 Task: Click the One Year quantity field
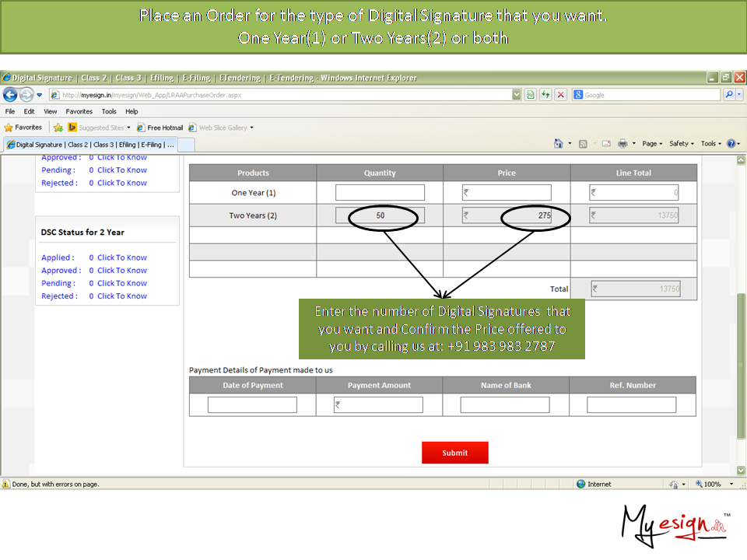tap(380, 193)
